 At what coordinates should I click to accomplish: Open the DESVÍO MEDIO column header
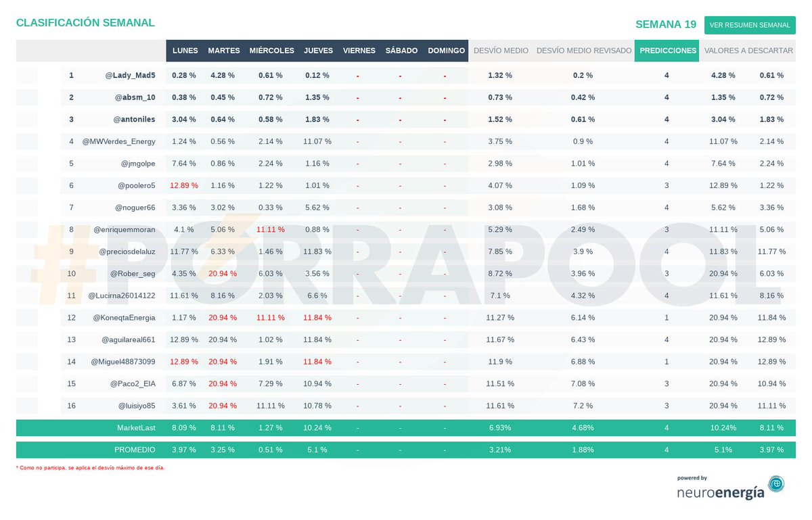point(501,51)
